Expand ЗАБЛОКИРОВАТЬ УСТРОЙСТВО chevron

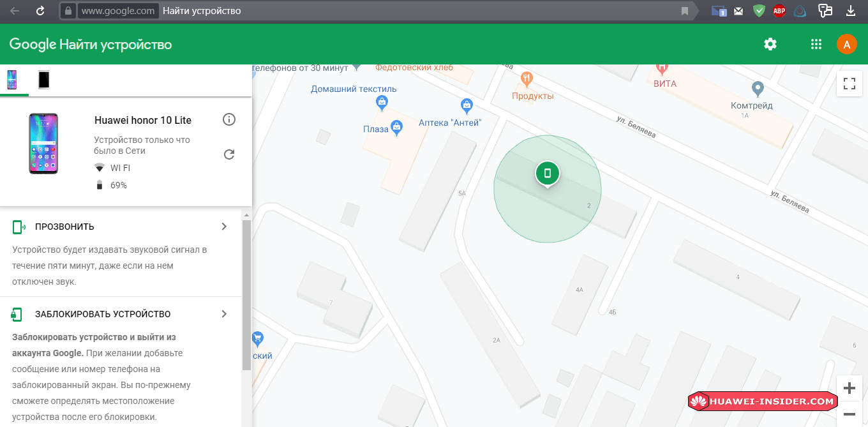(x=224, y=314)
